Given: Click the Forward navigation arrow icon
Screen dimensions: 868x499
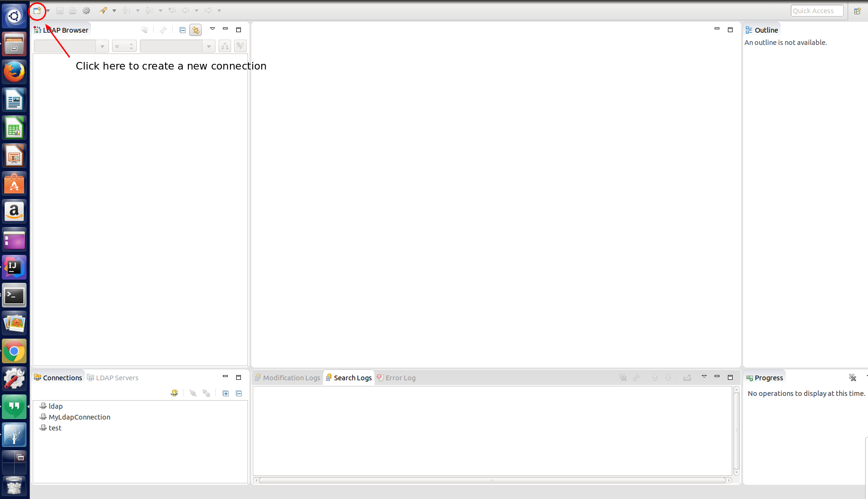Looking at the screenshot, I should [x=208, y=10].
